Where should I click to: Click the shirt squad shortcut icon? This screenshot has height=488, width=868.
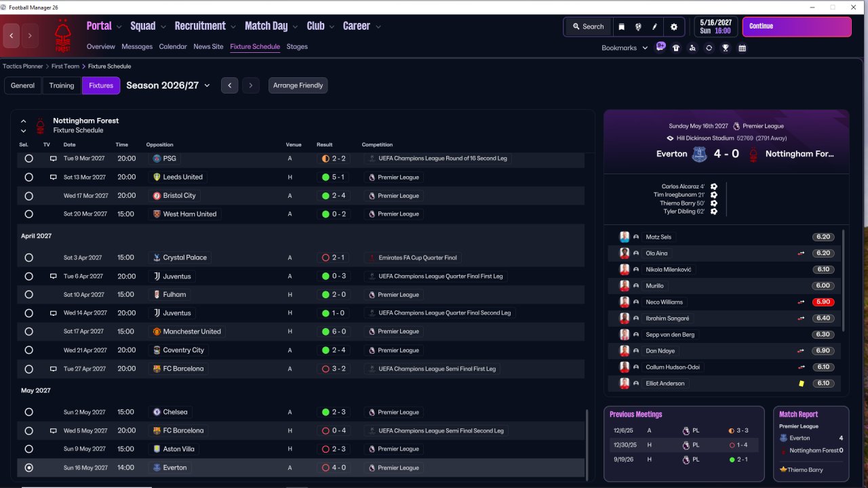676,48
